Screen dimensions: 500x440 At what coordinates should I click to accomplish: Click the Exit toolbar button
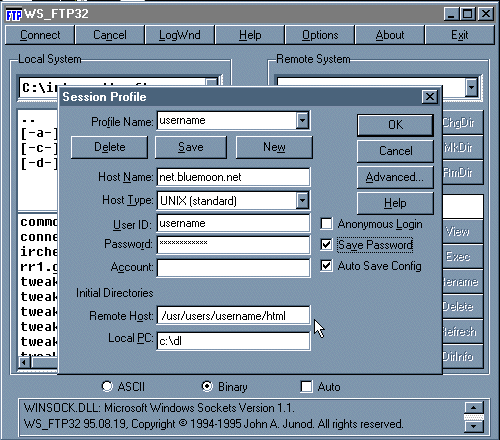(460, 35)
